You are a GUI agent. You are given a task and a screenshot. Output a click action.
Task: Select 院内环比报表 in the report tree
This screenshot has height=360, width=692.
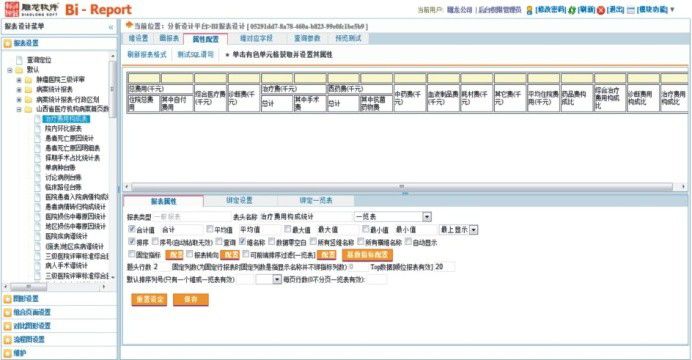[x=64, y=128]
